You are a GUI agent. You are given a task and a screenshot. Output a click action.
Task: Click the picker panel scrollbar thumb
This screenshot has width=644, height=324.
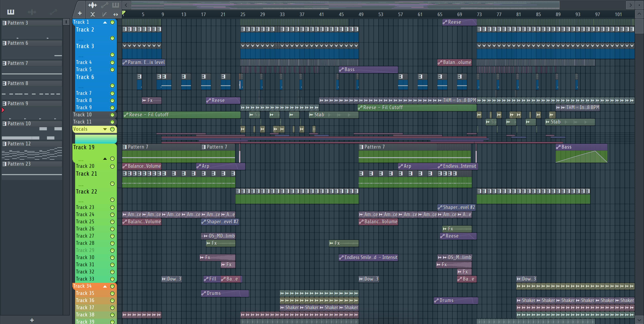click(x=66, y=22)
